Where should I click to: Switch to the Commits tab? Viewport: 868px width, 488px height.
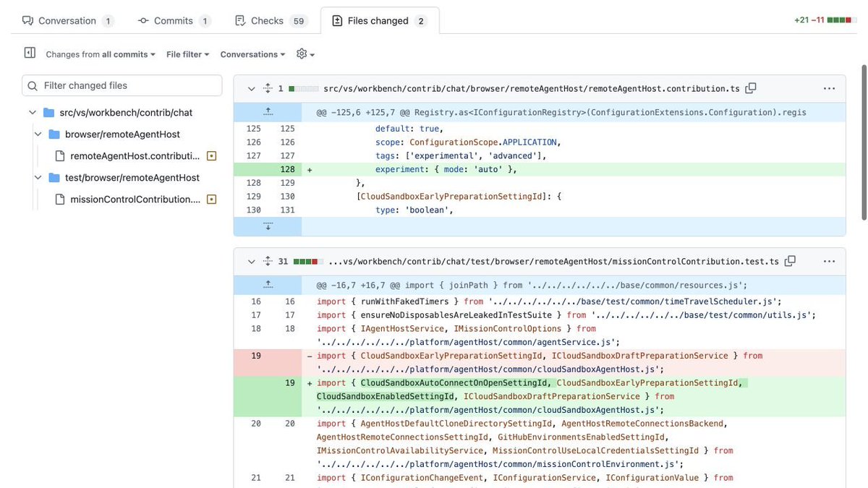point(174,21)
